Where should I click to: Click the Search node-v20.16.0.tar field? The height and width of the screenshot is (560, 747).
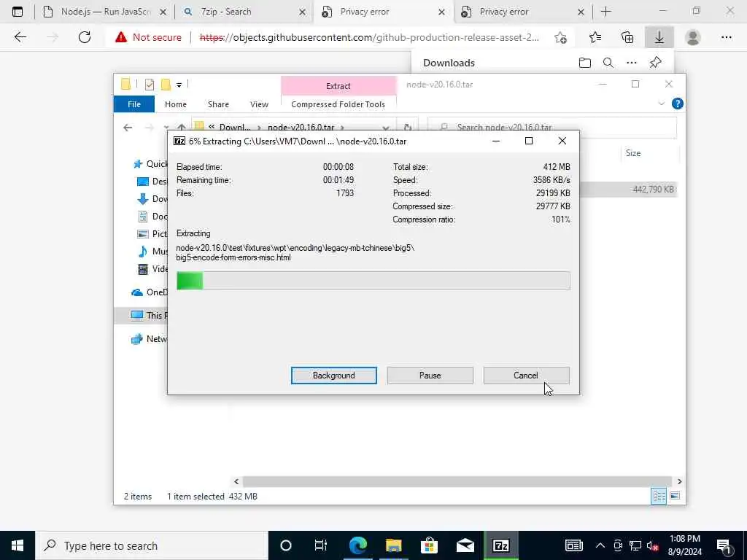tap(552, 127)
